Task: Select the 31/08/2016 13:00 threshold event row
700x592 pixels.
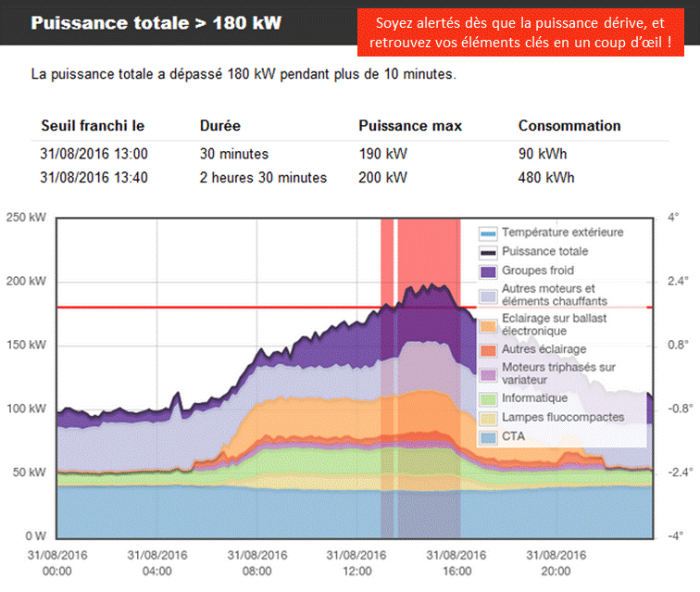Action: pyautogui.click(x=94, y=154)
